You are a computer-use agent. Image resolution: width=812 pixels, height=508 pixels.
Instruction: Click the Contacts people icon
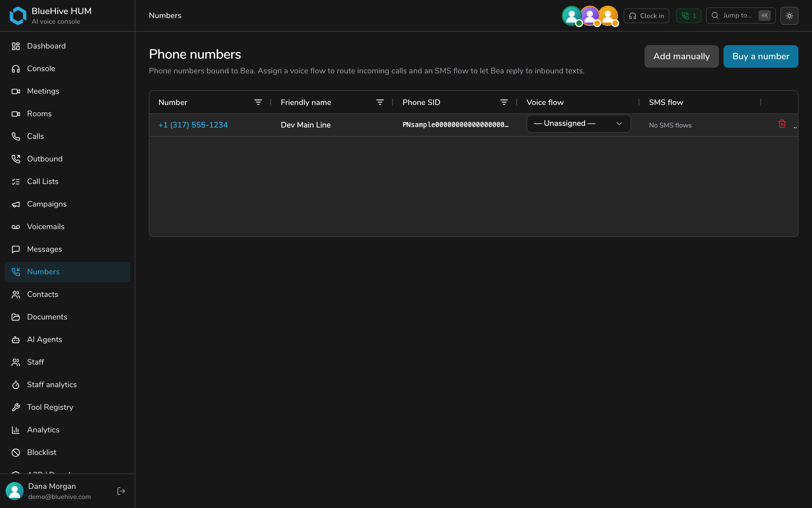click(16, 294)
